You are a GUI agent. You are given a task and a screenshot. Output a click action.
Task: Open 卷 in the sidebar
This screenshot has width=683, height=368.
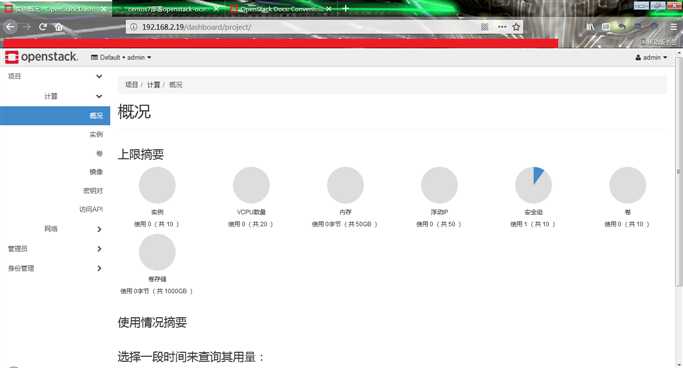click(99, 153)
